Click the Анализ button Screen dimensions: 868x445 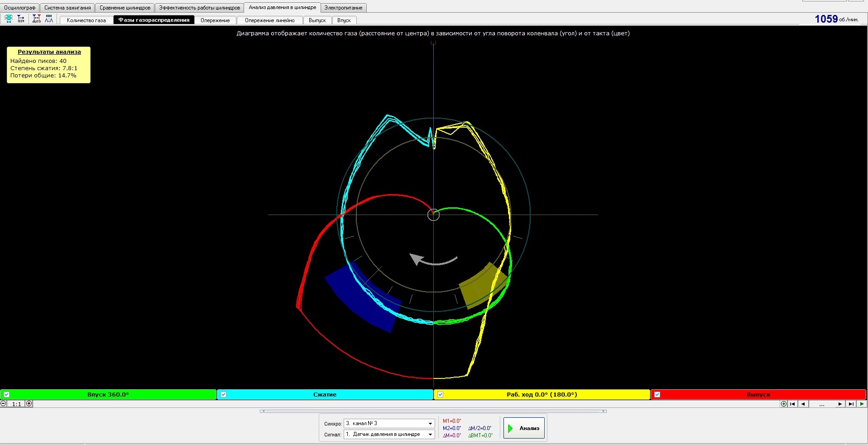[524, 428]
